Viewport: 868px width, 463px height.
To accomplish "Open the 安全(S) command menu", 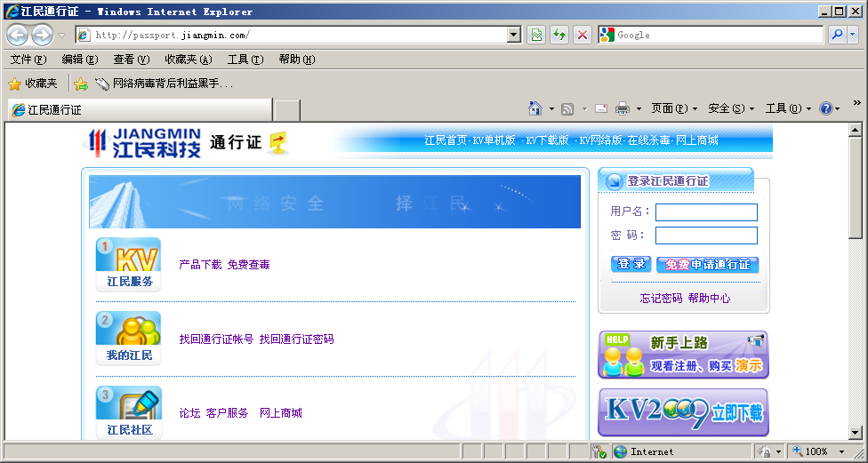I will coord(731,108).
